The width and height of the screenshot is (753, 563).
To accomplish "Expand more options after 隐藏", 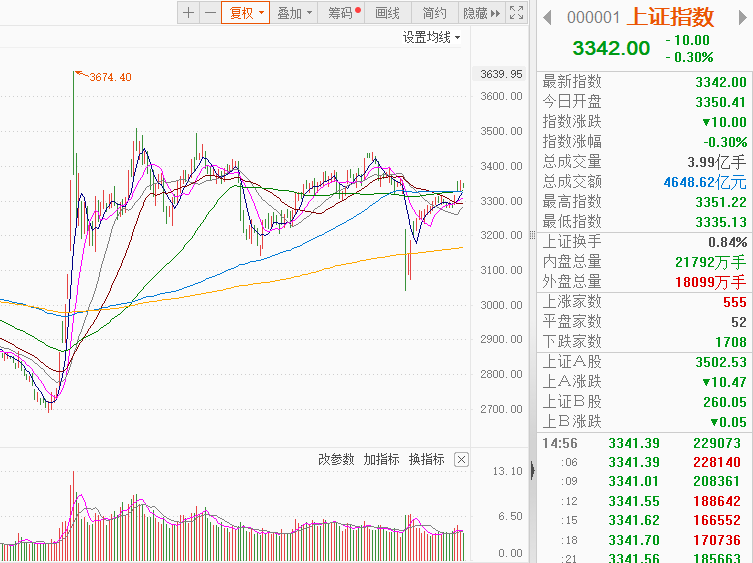I will pyautogui.click(x=495, y=13).
